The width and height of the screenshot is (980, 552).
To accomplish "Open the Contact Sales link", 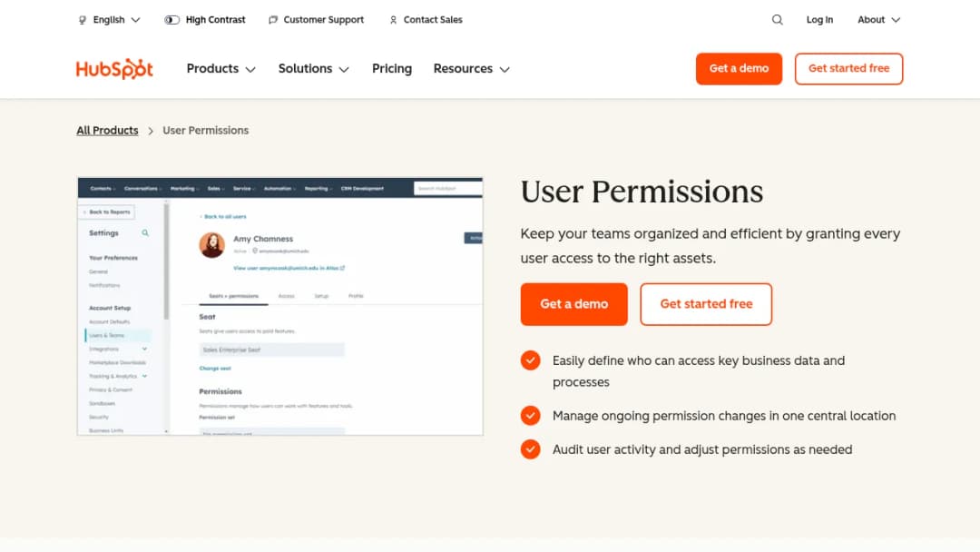I will coord(426,20).
